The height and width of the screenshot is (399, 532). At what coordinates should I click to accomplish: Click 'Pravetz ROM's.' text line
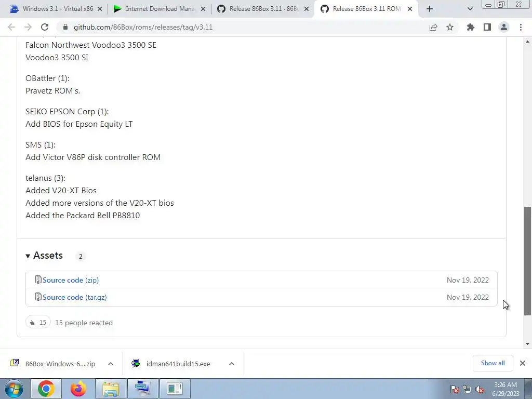[x=53, y=91]
